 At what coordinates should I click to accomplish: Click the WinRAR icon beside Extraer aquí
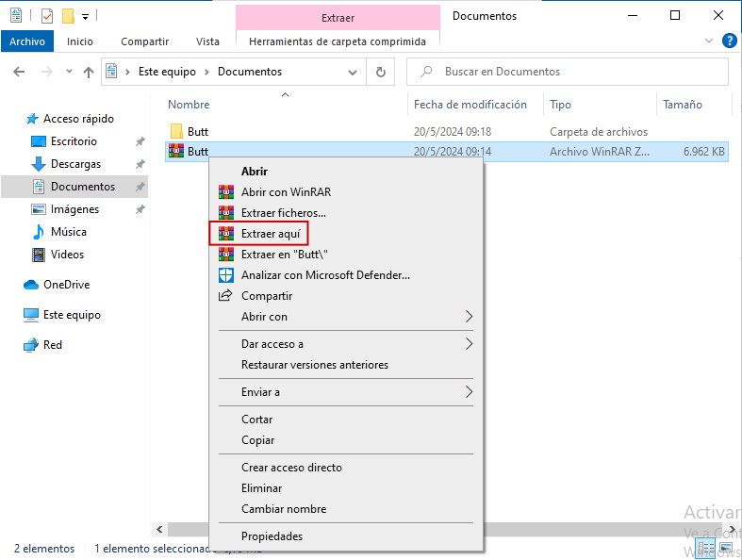225,233
